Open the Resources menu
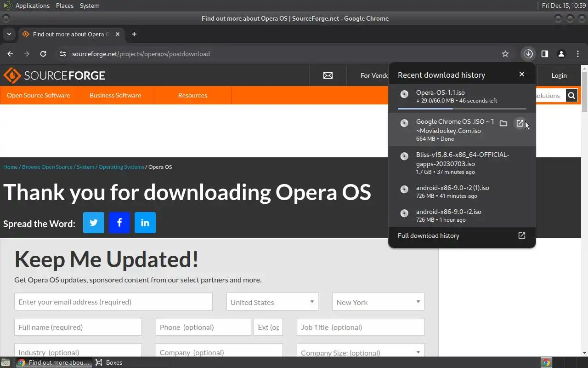 click(x=192, y=95)
